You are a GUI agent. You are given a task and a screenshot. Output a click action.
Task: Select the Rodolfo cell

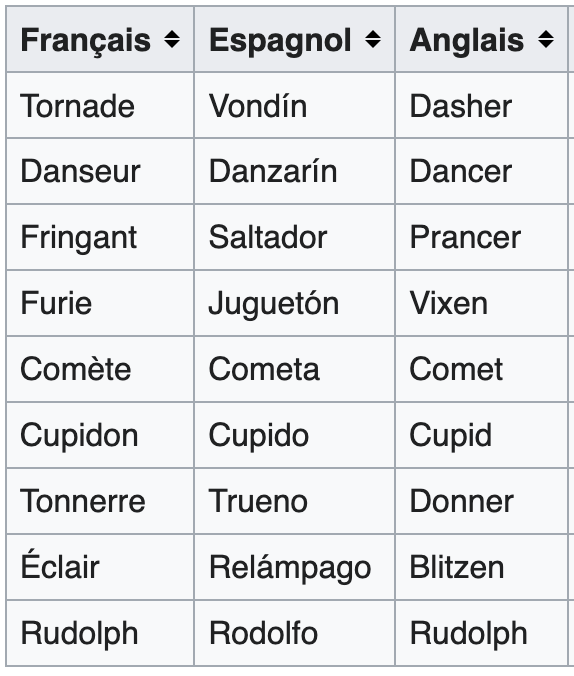[x=295, y=633]
